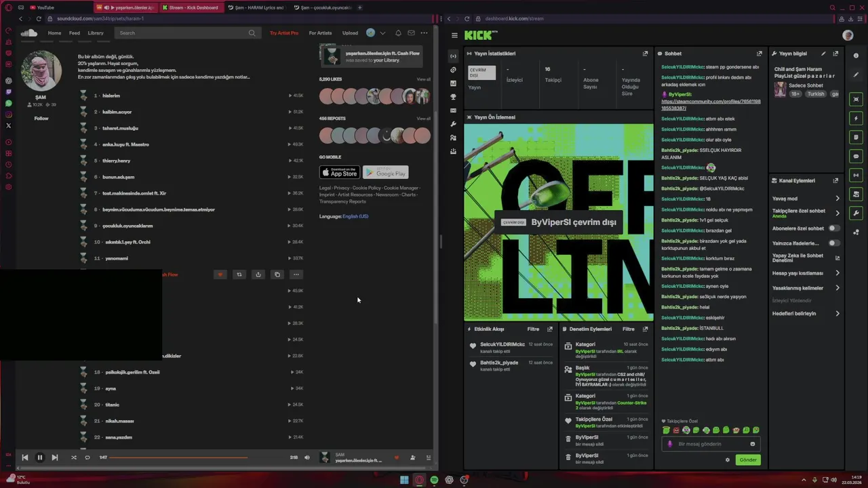
Task: Pop out the Sohbet chat panel
Action: tap(759, 54)
